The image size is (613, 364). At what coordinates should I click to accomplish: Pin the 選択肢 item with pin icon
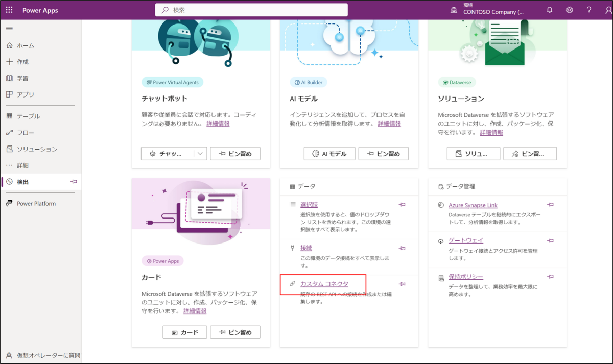402,205
